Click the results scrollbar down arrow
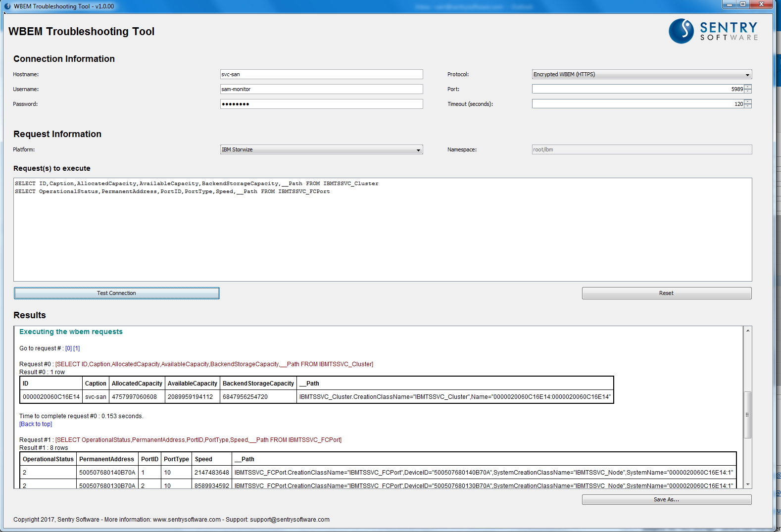The height and width of the screenshot is (532, 781). [x=748, y=484]
